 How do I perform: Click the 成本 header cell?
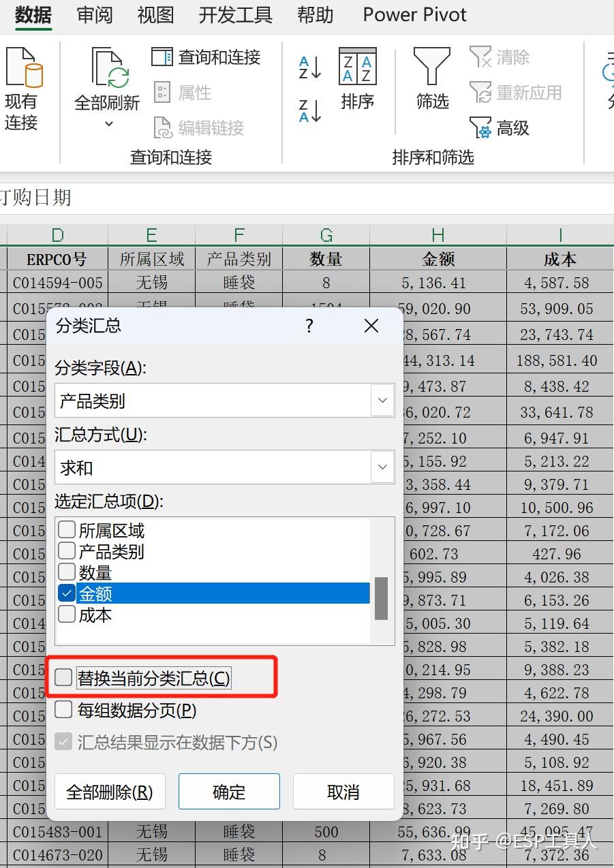(560, 259)
